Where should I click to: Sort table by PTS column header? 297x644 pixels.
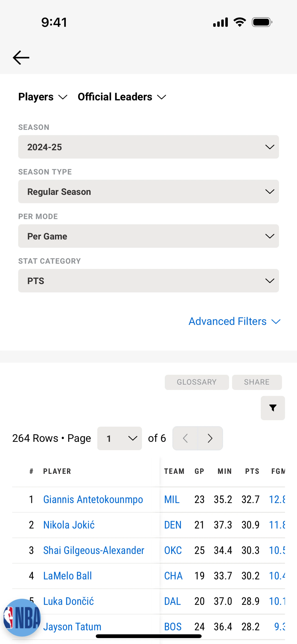252,471
